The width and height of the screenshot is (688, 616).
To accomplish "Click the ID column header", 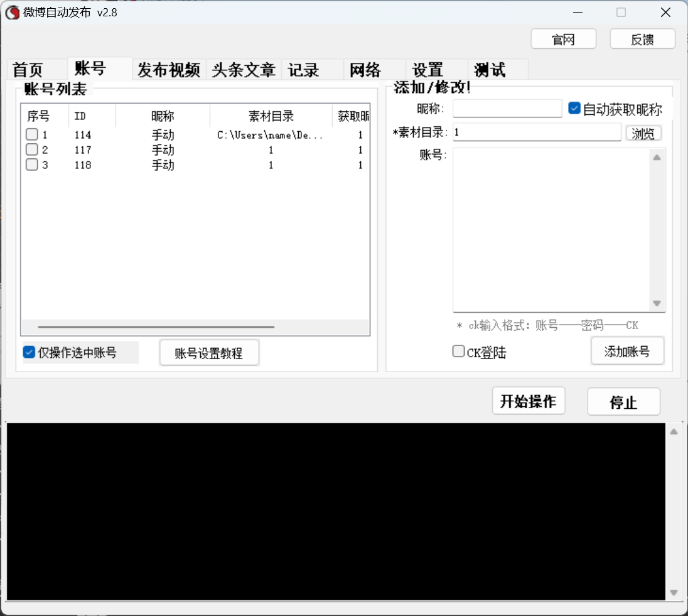I will pos(92,116).
